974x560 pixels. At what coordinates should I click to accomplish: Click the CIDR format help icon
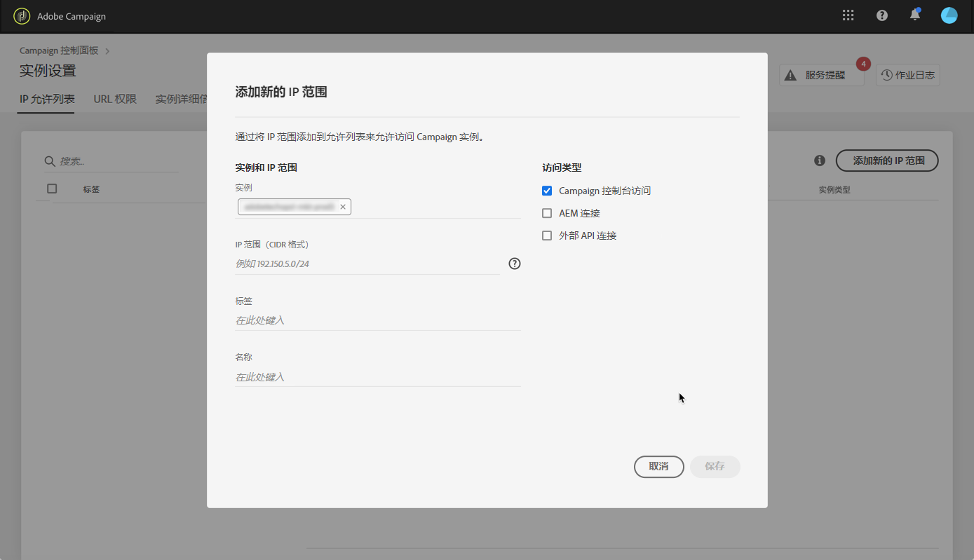pos(515,264)
